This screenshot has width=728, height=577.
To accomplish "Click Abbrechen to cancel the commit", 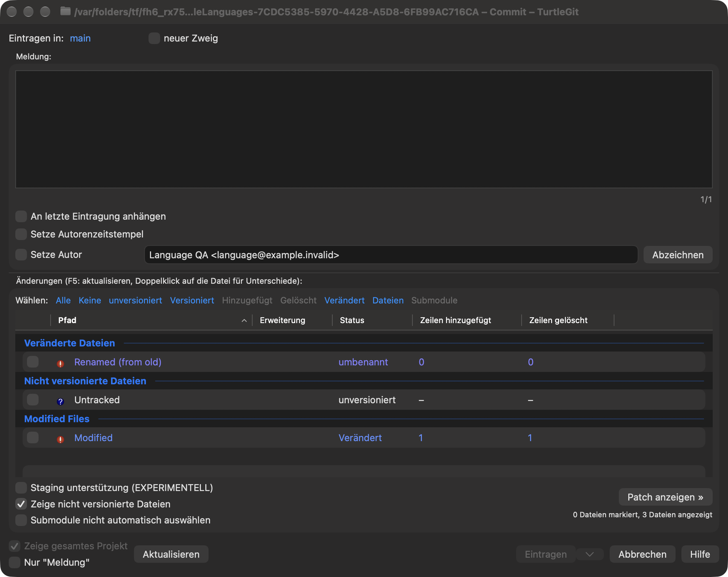I will (x=642, y=554).
